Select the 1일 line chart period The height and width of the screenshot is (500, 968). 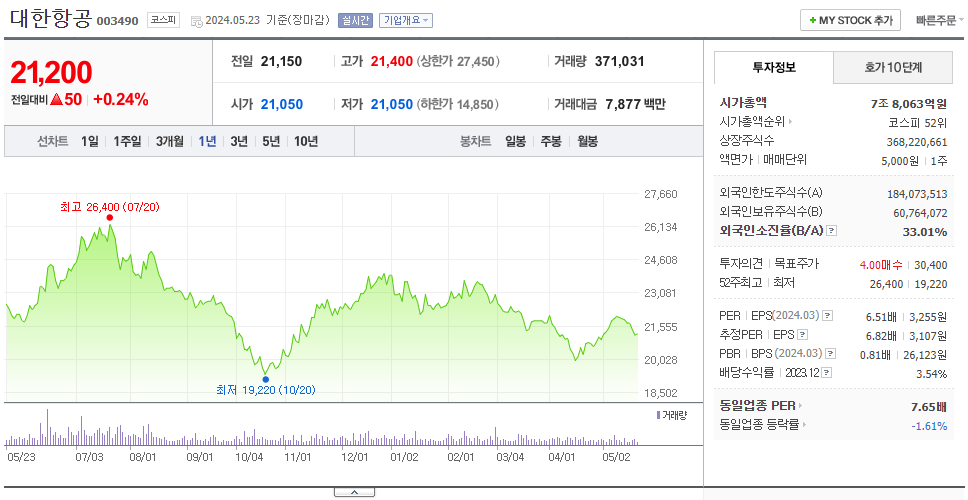[x=90, y=141]
